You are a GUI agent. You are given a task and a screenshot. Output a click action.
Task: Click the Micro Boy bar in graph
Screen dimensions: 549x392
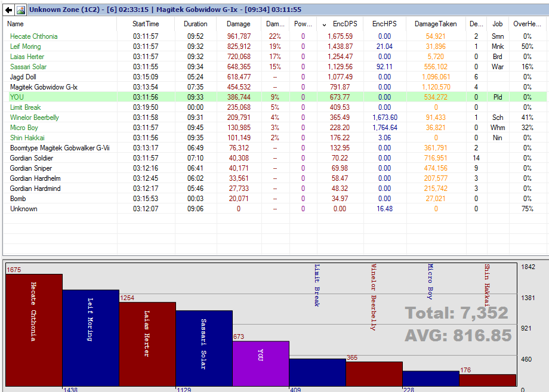(431, 378)
